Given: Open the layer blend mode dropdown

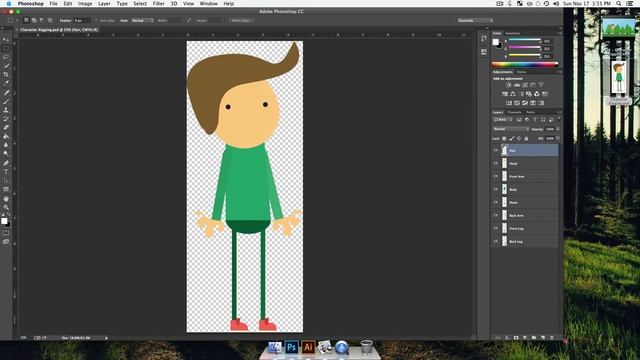Looking at the screenshot, I should 511,129.
